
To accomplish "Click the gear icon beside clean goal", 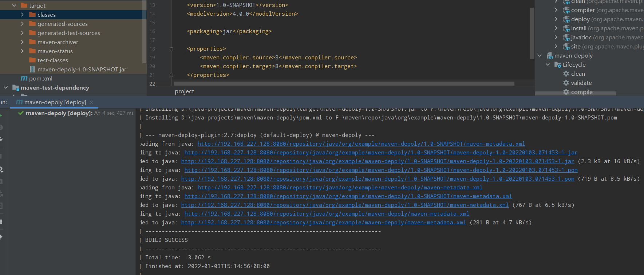I will [x=566, y=74].
